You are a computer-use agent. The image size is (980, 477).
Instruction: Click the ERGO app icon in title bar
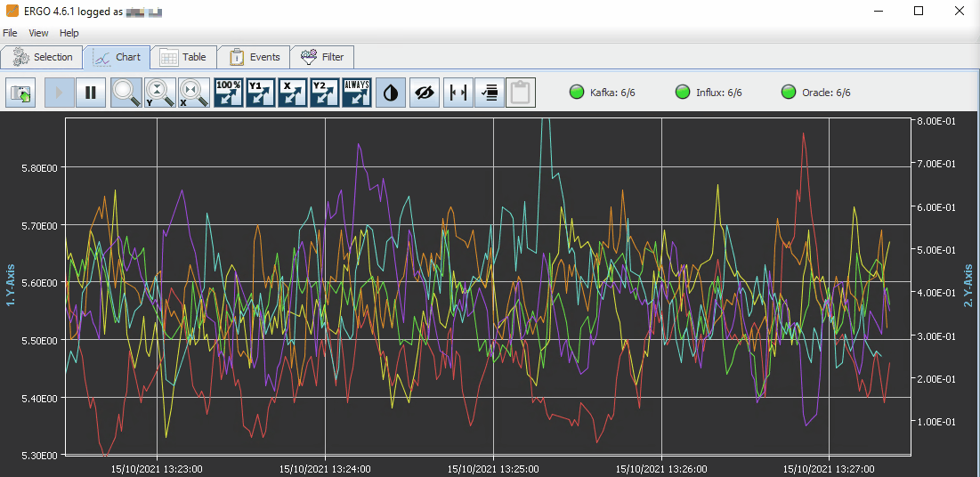point(12,12)
